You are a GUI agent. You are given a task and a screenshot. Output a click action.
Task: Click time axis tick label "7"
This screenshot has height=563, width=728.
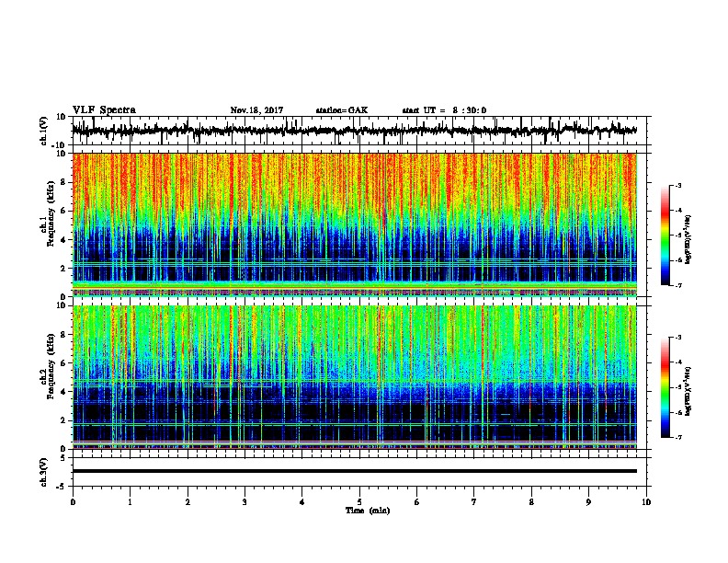474,502
